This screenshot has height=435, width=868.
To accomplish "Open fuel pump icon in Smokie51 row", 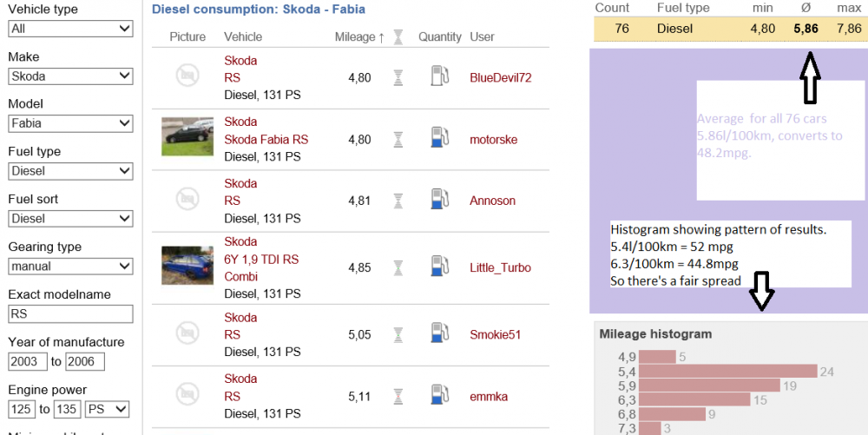I will pyautogui.click(x=439, y=333).
